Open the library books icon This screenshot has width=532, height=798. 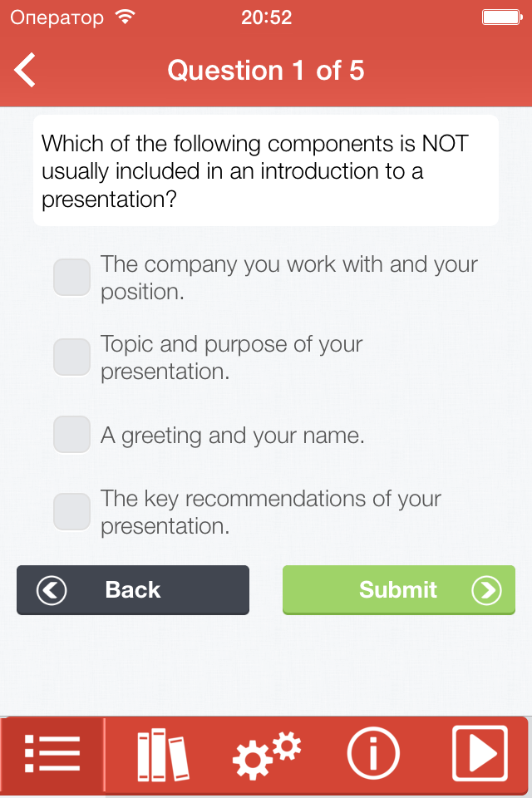click(160, 754)
